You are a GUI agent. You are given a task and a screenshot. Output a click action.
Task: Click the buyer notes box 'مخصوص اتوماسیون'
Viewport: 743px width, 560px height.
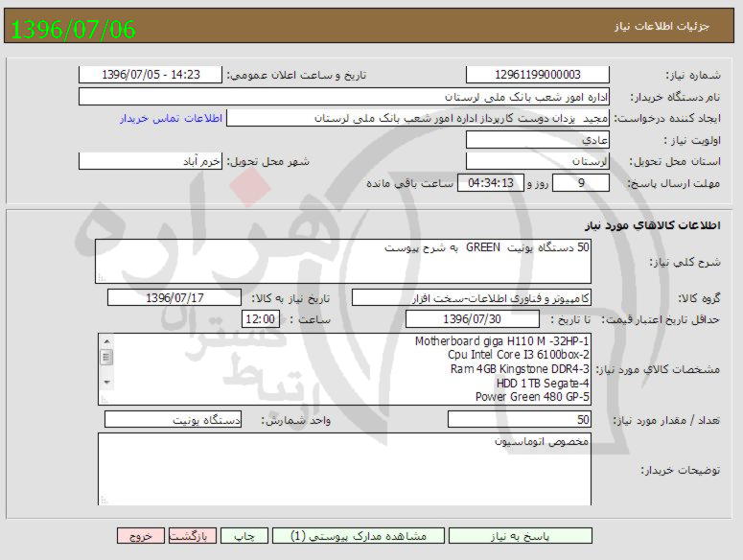[343, 468]
